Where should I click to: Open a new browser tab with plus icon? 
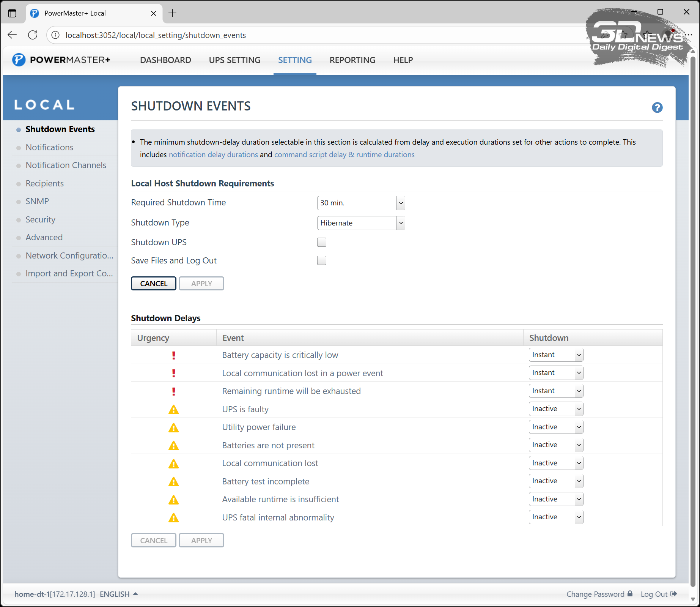pos(172,13)
